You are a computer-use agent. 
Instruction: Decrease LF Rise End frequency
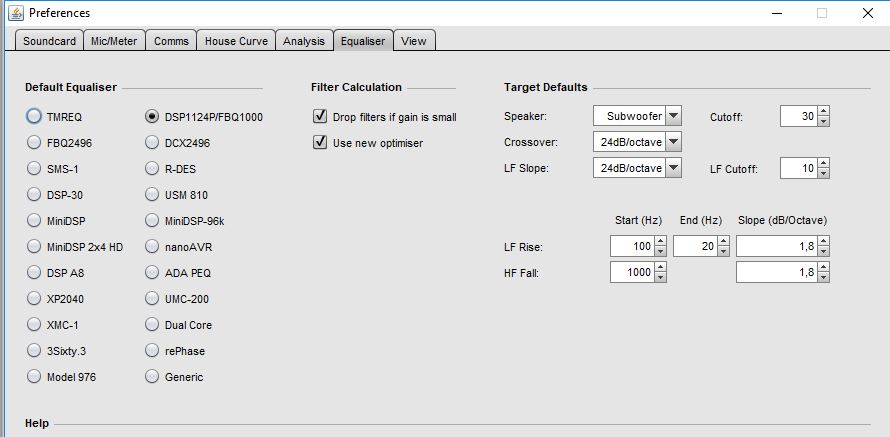click(724, 251)
